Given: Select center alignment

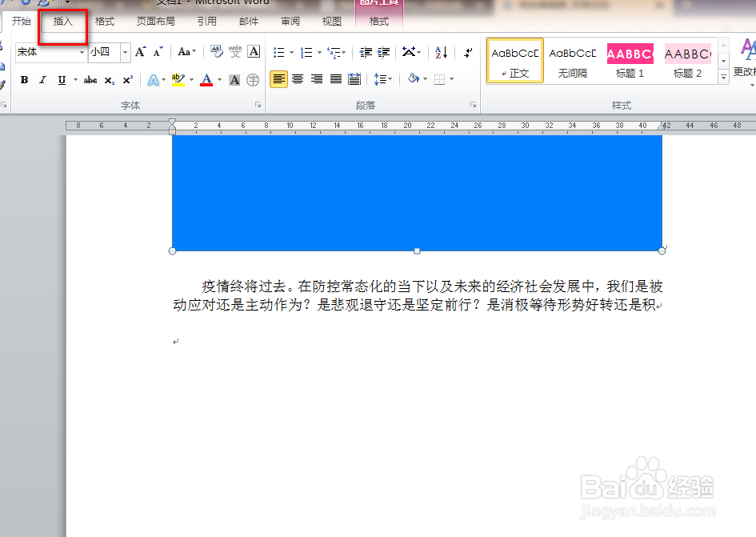Looking at the screenshot, I should coord(298,79).
